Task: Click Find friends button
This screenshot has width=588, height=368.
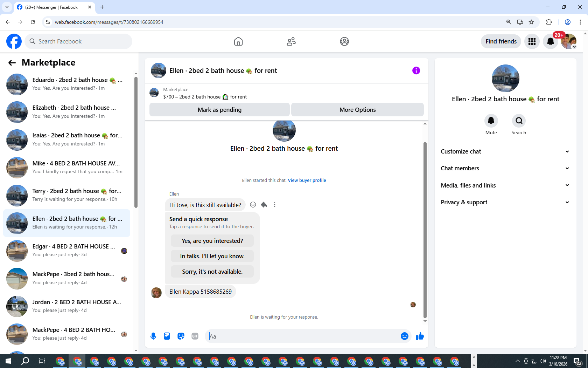Action: click(501, 41)
